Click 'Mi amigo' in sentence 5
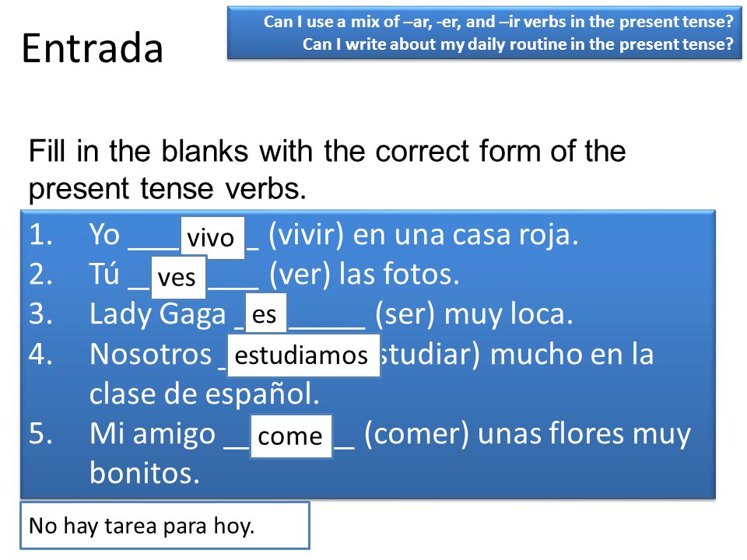 pos(153,434)
